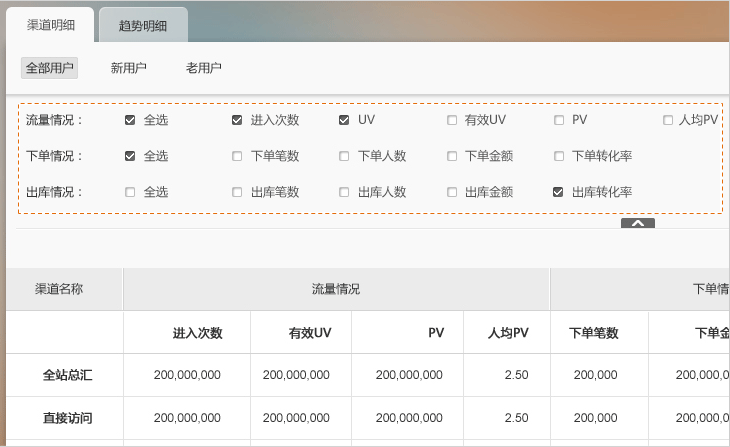Enable the 有效UV checkbox
The height and width of the screenshot is (447, 730).
coord(452,120)
